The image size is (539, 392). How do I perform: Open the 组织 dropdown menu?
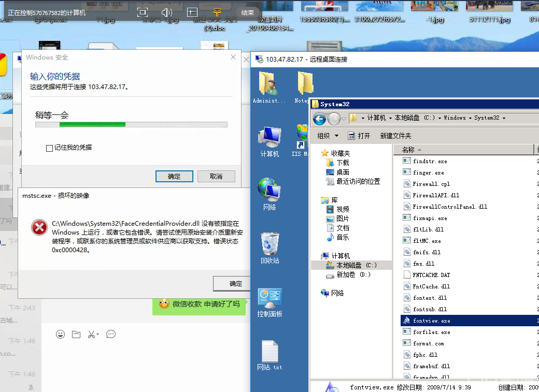[328, 136]
